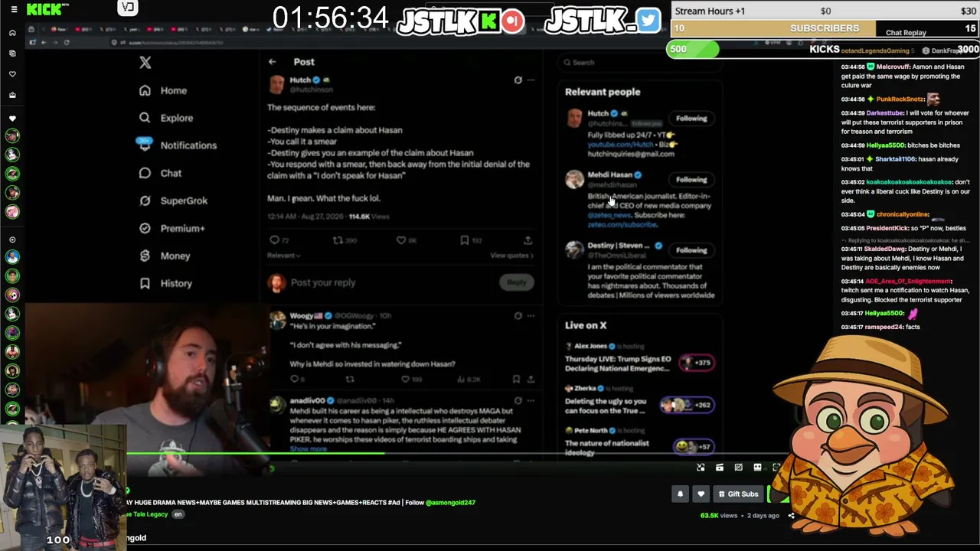The image size is (980, 551).
Task: Open first followed channel avatar in sidebar
Action: pyautogui.click(x=12, y=135)
